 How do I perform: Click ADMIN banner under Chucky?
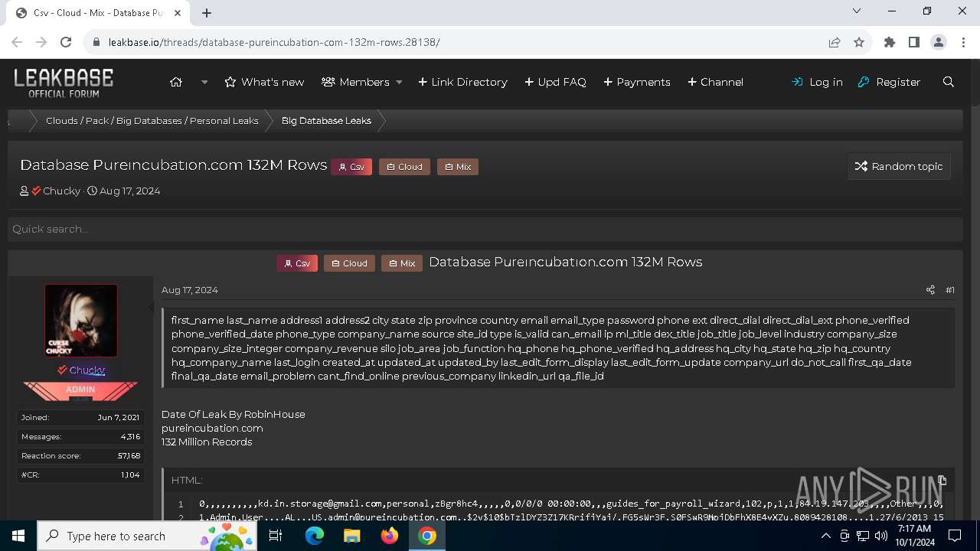80,390
